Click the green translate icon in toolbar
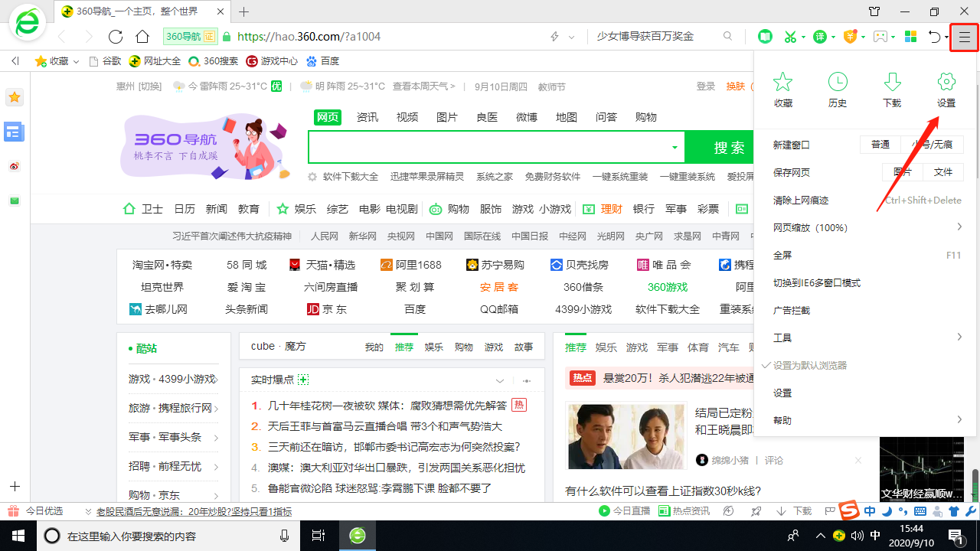 pyautogui.click(x=819, y=37)
